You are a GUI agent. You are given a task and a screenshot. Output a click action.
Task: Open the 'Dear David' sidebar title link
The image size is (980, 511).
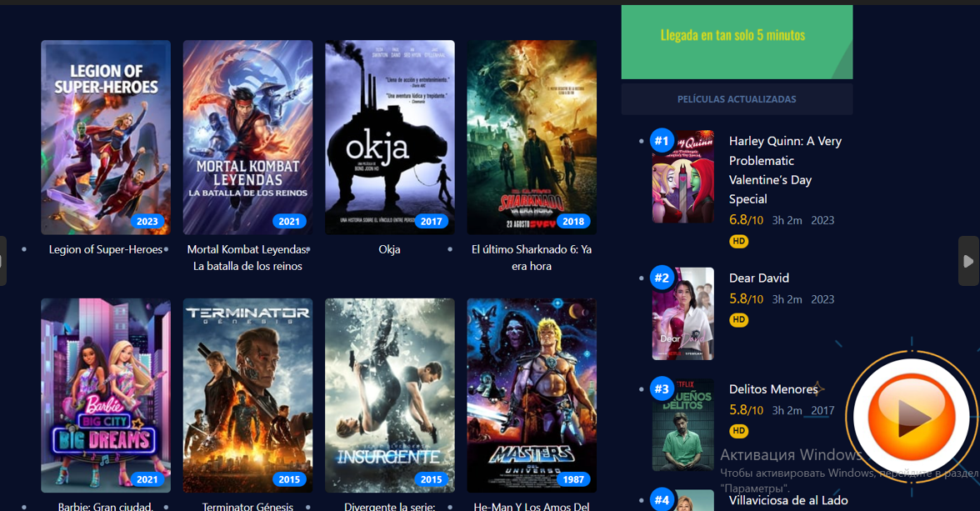pos(758,278)
